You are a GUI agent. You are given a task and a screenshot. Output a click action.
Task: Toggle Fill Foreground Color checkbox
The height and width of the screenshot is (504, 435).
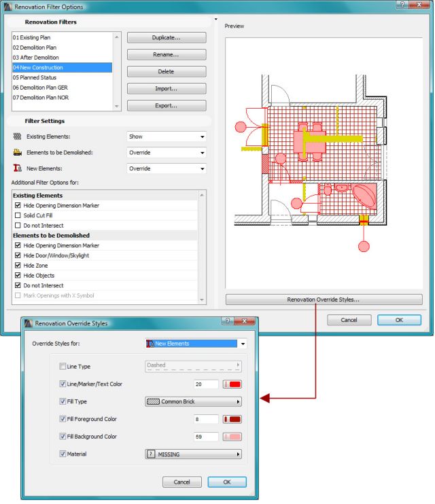pyautogui.click(x=63, y=418)
